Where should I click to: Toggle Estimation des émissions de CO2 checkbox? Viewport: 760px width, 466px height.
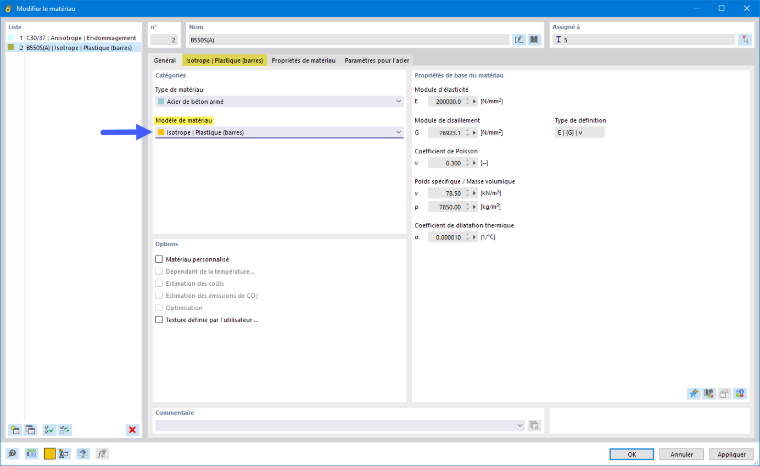(x=159, y=295)
